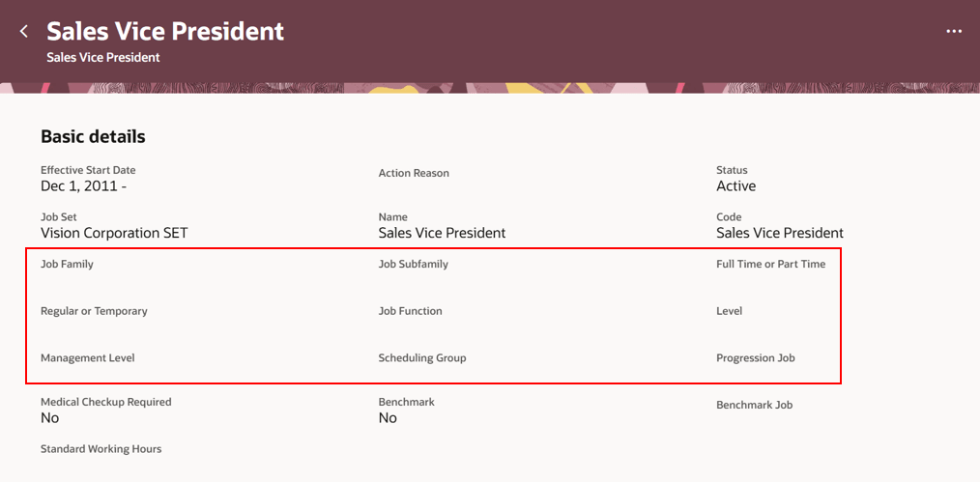Click the Full Time or Part Time label

(770, 264)
